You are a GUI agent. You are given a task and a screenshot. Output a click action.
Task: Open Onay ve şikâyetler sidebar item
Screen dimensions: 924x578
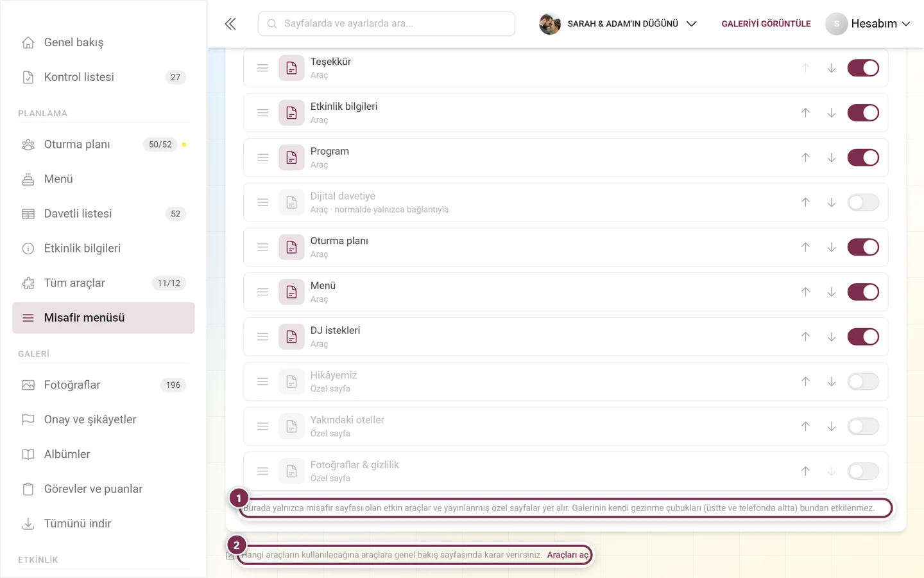pyautogui.click(x=103, y=420)
